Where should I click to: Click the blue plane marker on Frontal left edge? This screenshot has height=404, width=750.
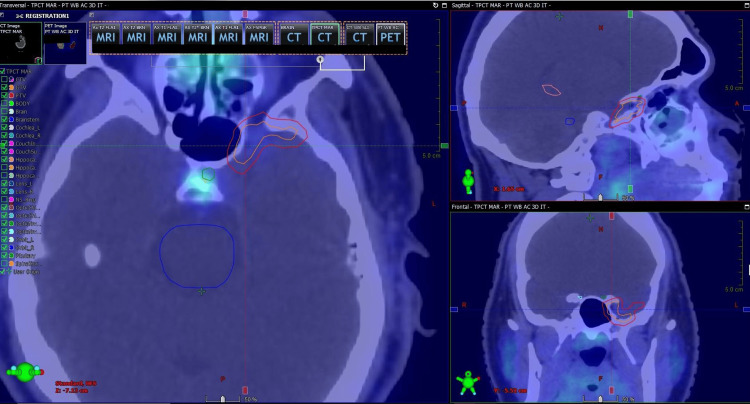click(454, 309)
